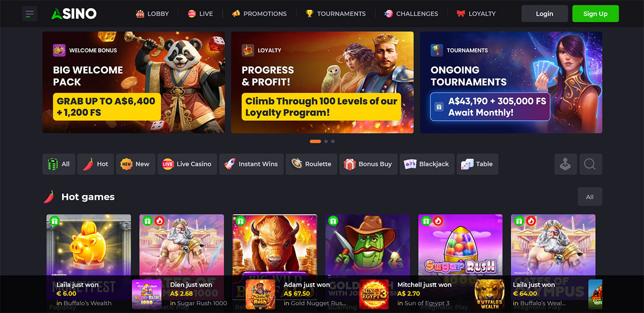Click the green gift badge on Sugar Rush

(x=426, y=220)
